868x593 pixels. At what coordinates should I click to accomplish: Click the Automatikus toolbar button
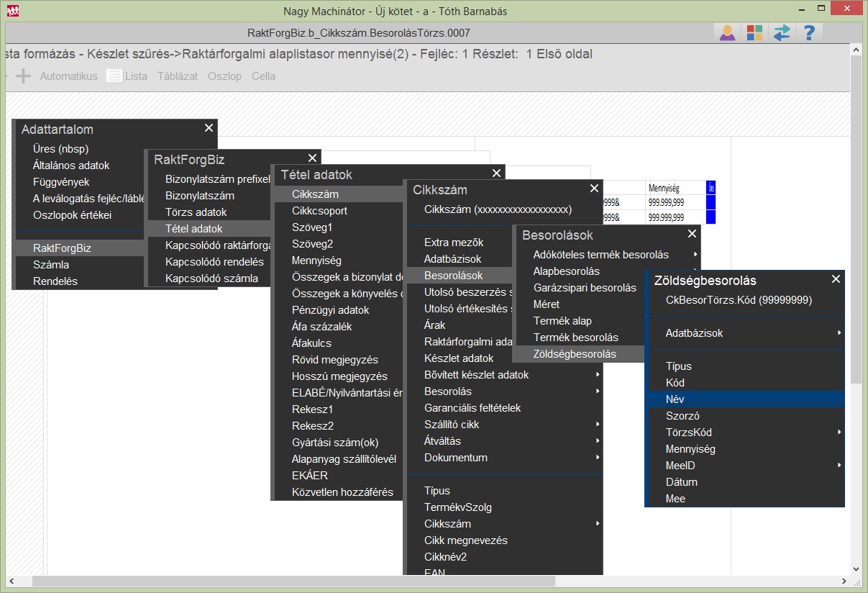pos(68,76)
